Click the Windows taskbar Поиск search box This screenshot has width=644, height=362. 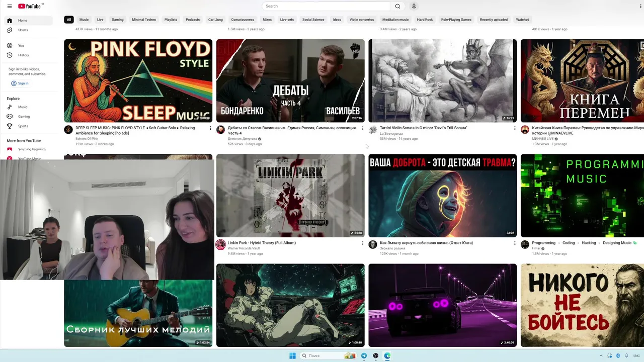click(328, 355)
